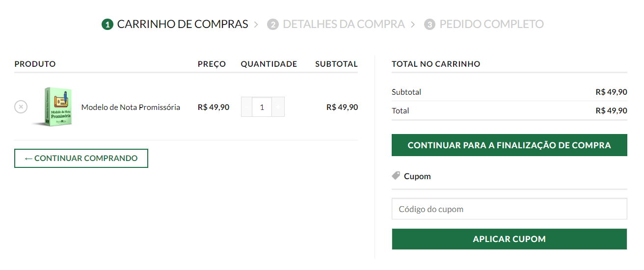Click the step 2 number circle
644x270 pixels.
pos(273,25)
